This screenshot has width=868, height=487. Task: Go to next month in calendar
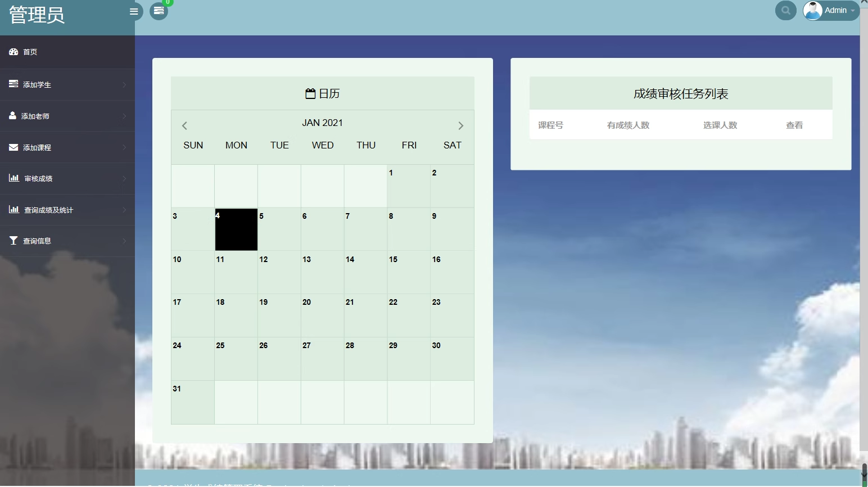pos(460,125)
